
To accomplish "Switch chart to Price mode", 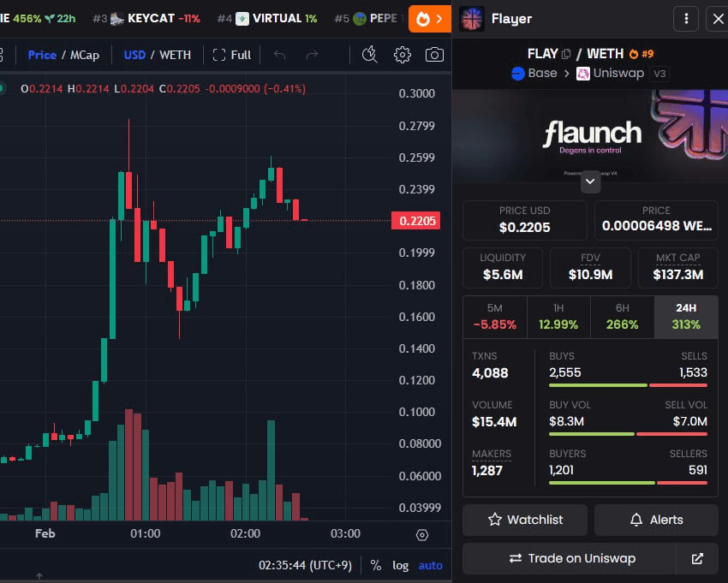I will click(42, 55).
